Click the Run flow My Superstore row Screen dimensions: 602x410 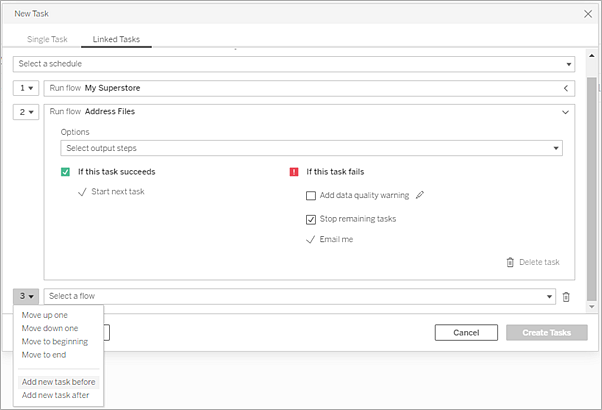click(309, 88)
